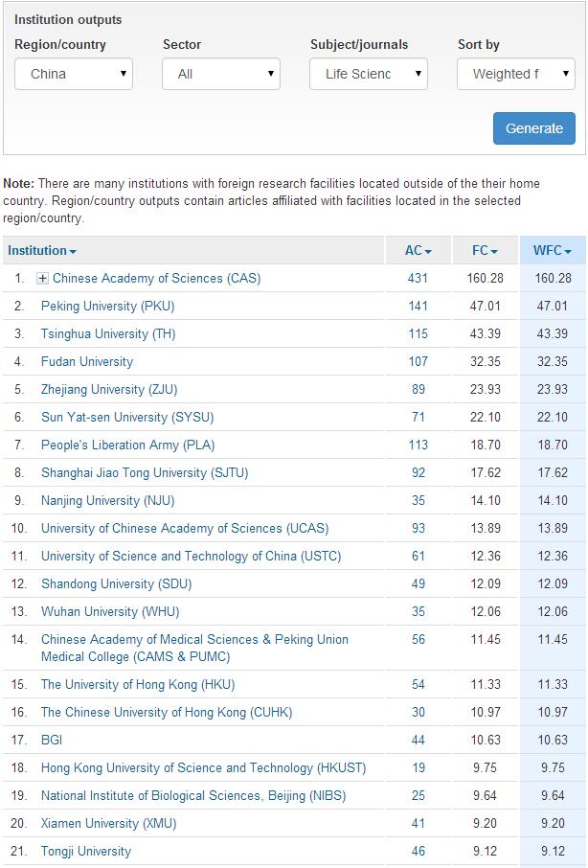Viewport: 588px width, 868px height.
Task: Click the AC count 431 for CAS
Action: point(417,279)
